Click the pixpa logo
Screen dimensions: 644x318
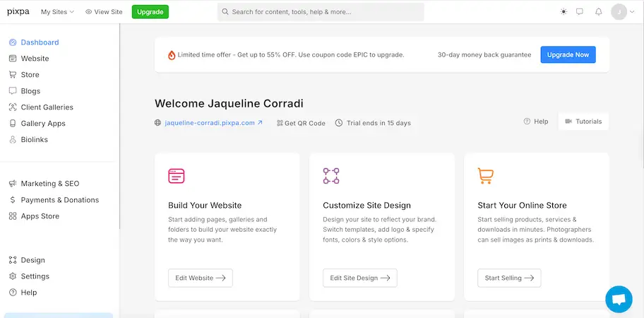tap(18, 11)
